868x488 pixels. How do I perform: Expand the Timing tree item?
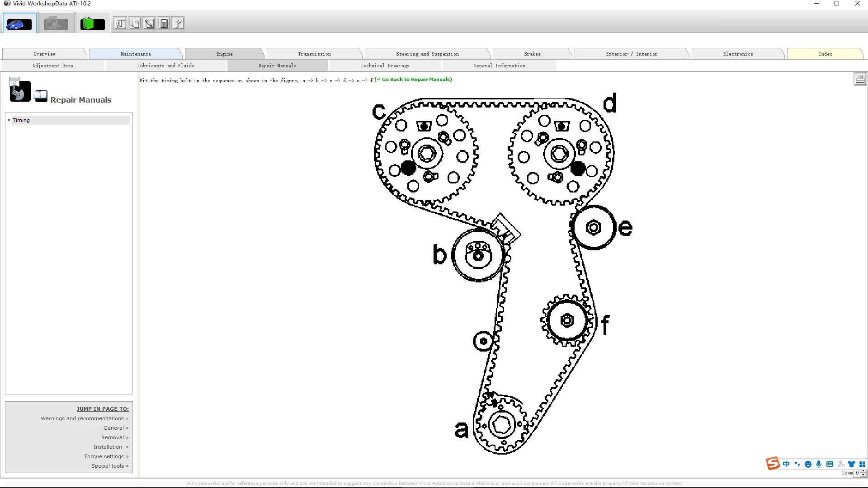pyautogui.click(x=9, y=120)
